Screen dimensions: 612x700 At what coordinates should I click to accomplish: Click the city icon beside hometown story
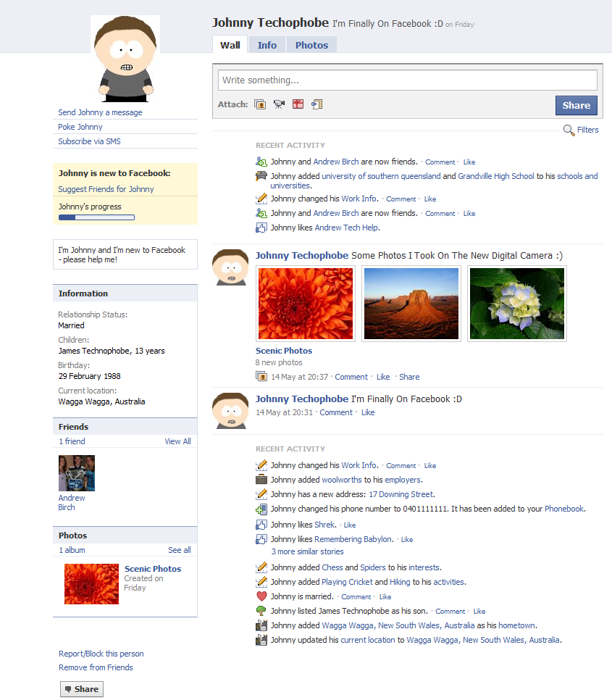coord(261,625)
